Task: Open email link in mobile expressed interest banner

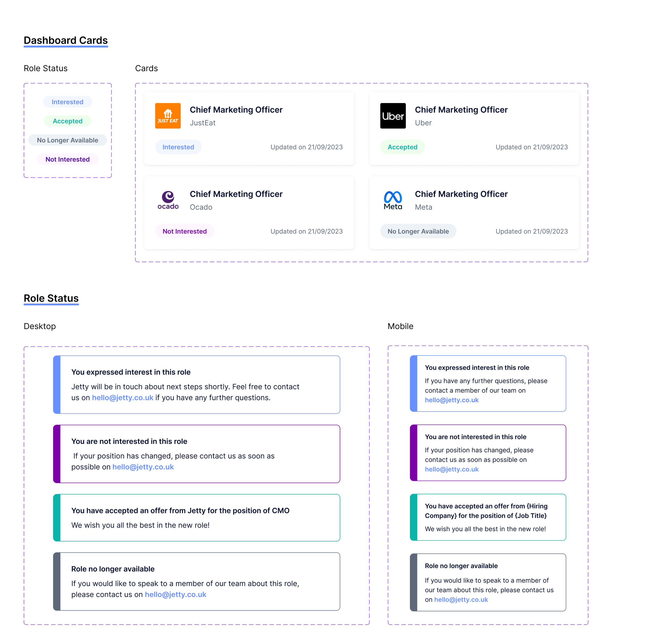Action: click(452, 400)
